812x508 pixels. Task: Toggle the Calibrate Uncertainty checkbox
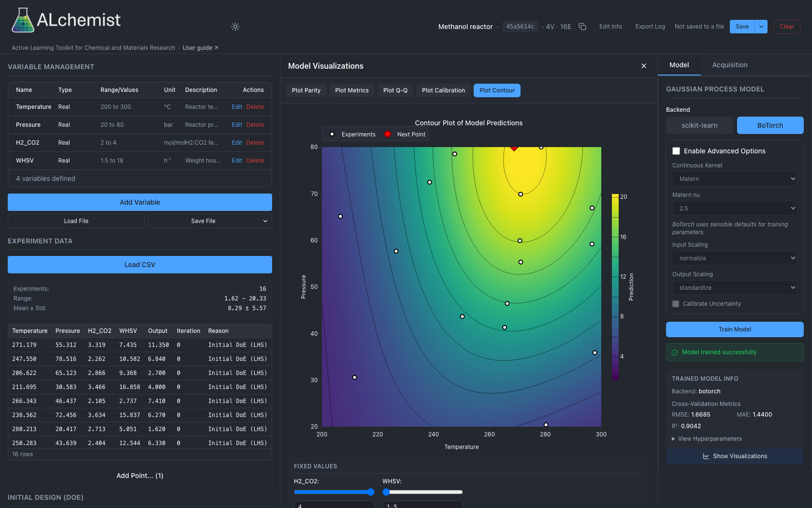[676, 304]
